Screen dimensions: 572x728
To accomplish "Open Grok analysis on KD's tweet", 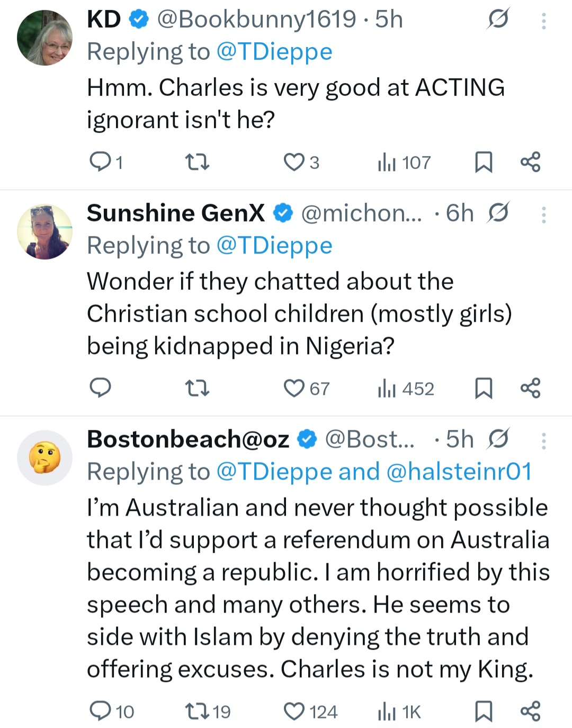I will 498,19.
